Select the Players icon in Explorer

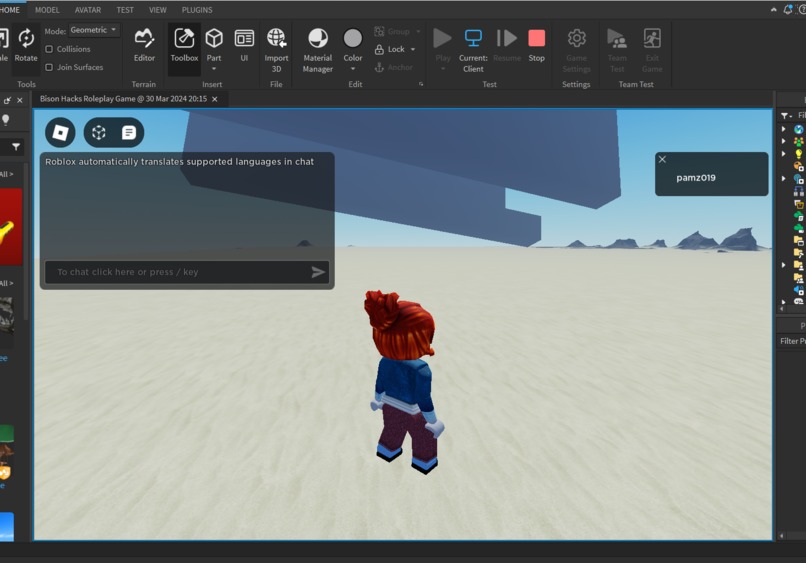[x=799, y=141]
